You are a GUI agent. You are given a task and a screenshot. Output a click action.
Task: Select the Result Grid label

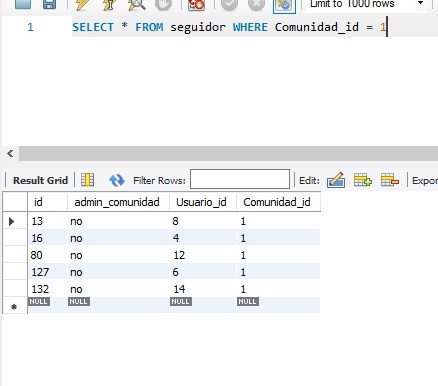point(40,180)
